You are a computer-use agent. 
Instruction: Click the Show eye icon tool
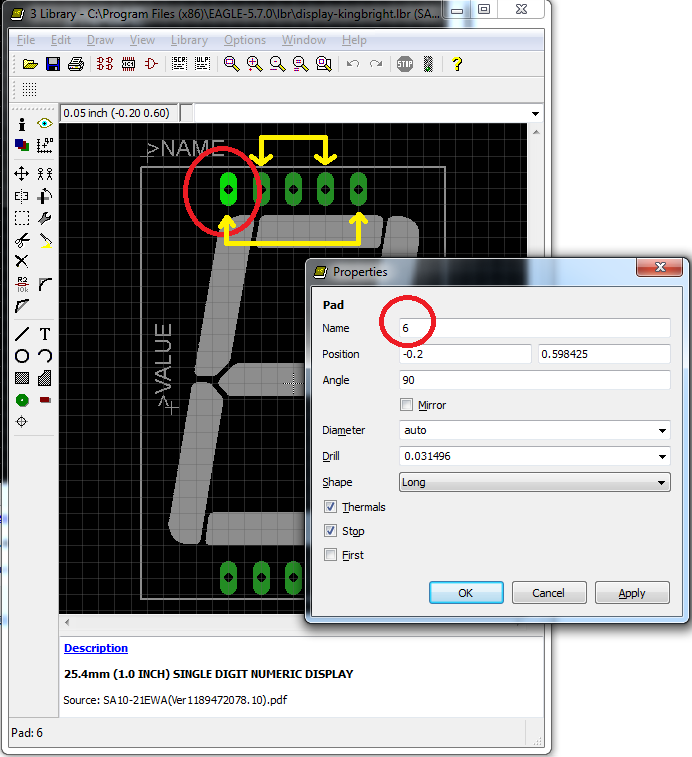[x=45, y=124]
